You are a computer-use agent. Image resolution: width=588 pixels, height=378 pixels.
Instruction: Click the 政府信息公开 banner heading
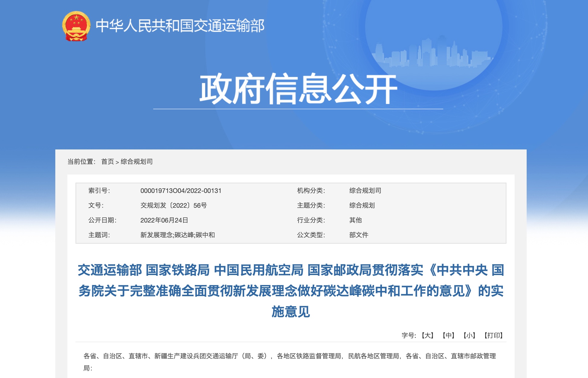point(298,88)
